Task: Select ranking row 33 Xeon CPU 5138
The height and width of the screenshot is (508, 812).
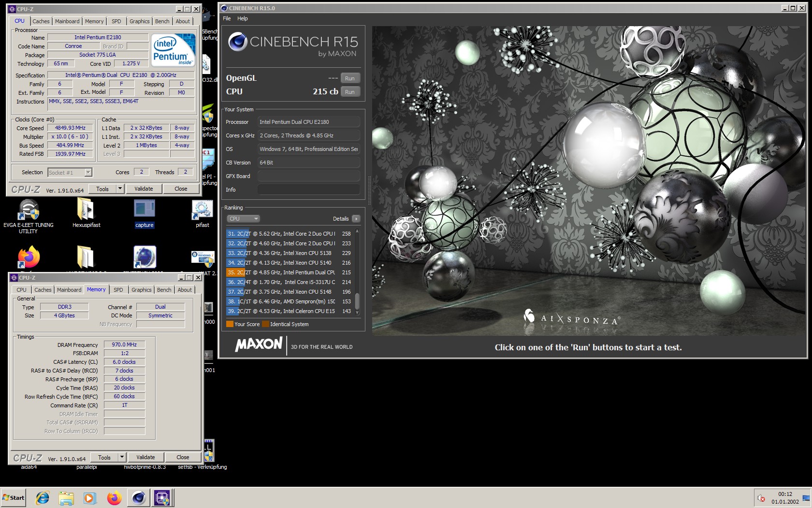Action: 290,253
